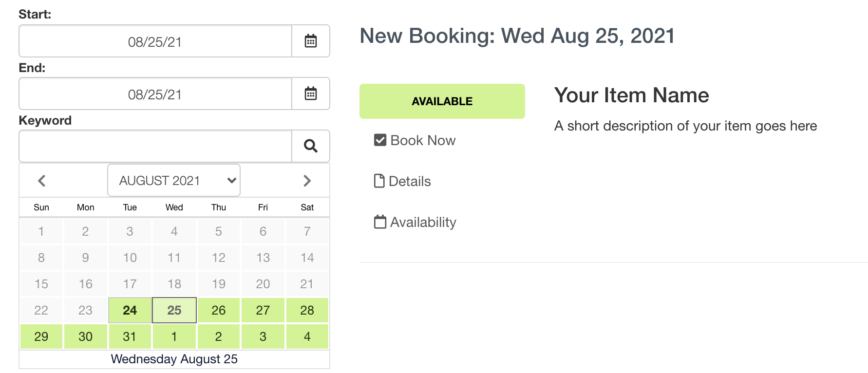Expand the AUGUST 2021 month dropdown

point(174,181)
